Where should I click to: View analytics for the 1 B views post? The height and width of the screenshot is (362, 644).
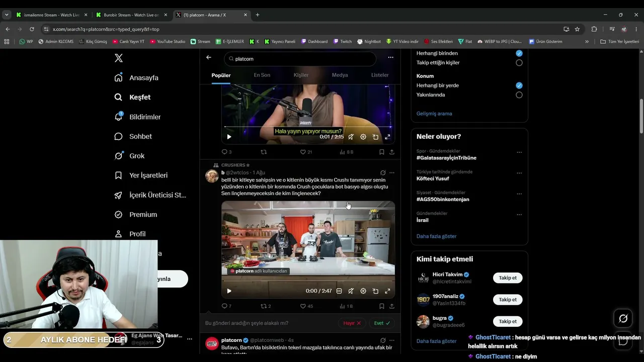pyautogui.click(x=346, y=306)
